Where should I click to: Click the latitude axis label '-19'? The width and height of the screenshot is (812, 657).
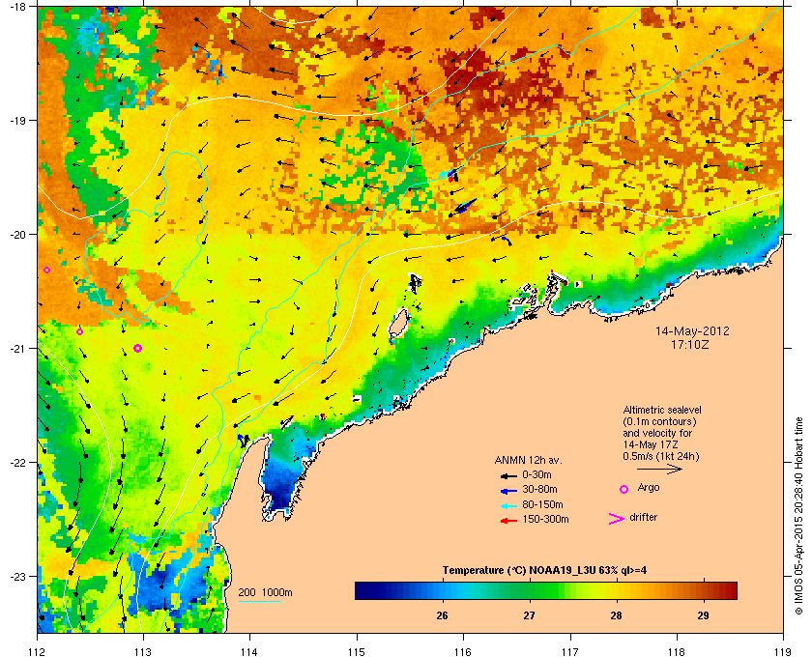click(x=17, y=120)
